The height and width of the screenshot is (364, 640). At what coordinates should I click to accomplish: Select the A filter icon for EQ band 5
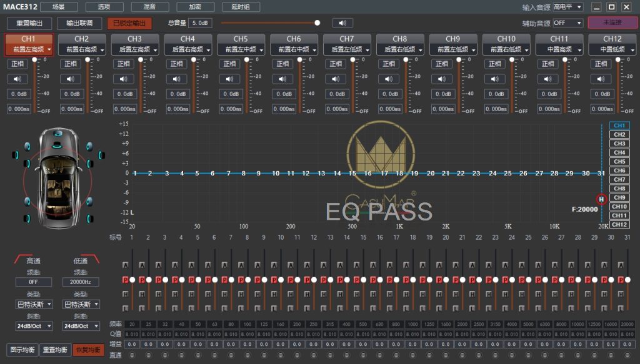[191, 265]
